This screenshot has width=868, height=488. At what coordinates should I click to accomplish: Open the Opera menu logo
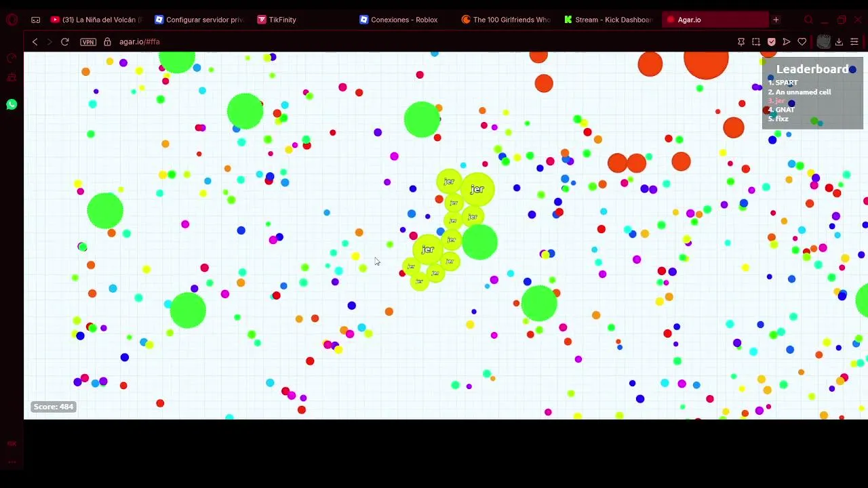(x=12, y=20)
